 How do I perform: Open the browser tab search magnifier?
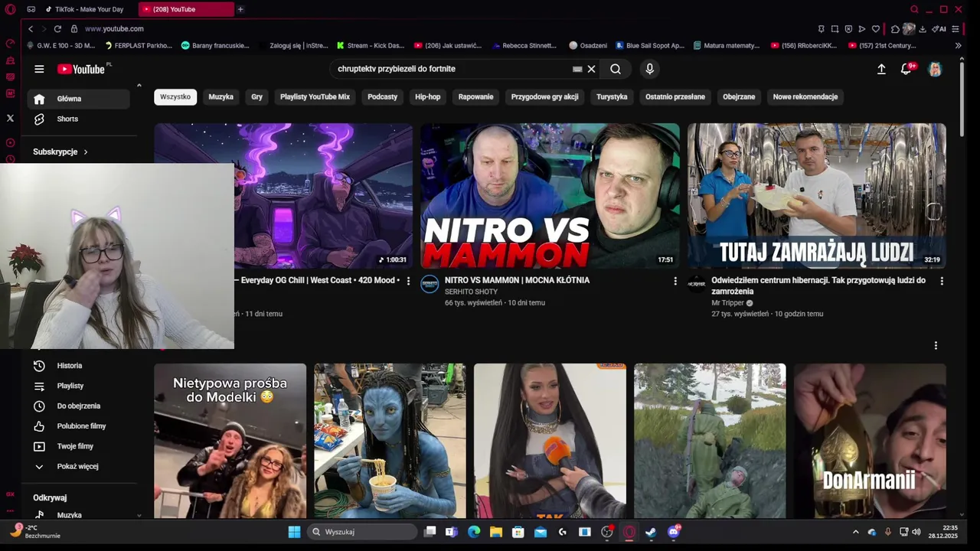coord(914,9)
